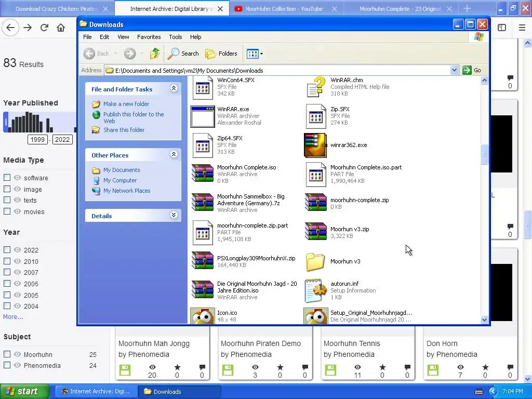Image resolution: width=532 pixels, height=399 pixels.
Task: Select Internet Archive taskbar button
Action: click(96, 391)
